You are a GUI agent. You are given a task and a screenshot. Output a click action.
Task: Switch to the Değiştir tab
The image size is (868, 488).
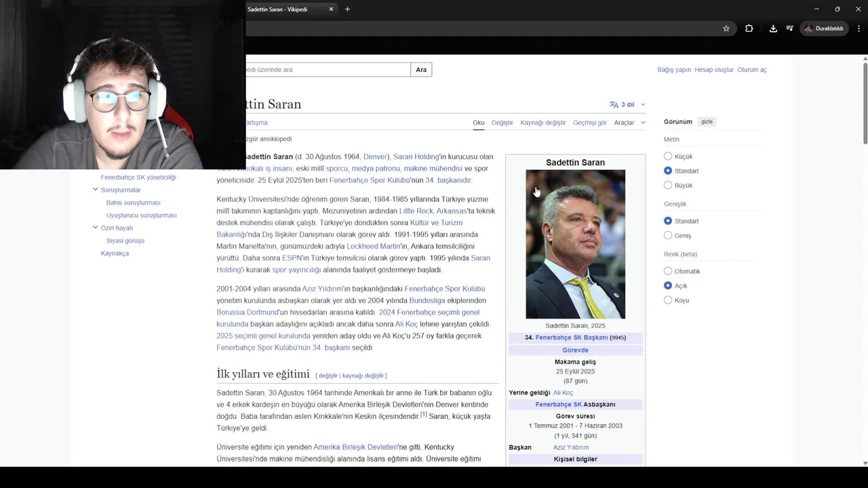(502, 123)
